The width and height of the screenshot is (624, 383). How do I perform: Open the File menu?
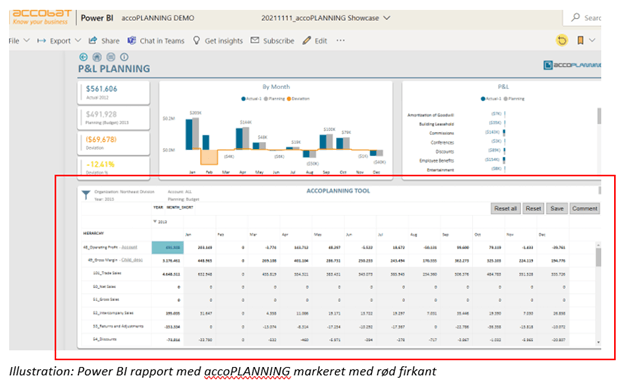click(19, 41)
